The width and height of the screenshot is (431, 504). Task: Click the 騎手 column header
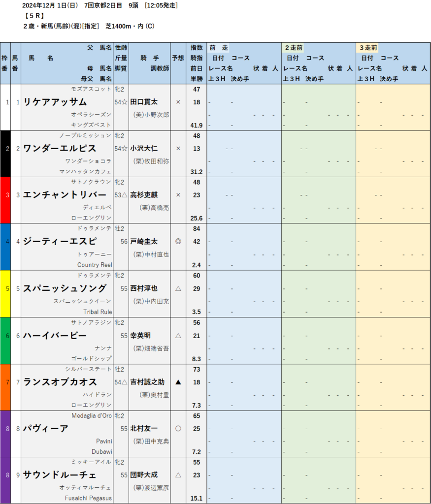[150, 58]
